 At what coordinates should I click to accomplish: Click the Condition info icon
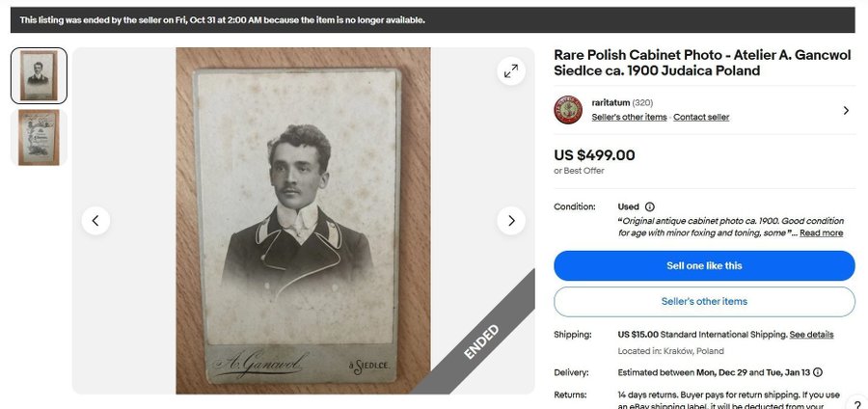(650, 207)
